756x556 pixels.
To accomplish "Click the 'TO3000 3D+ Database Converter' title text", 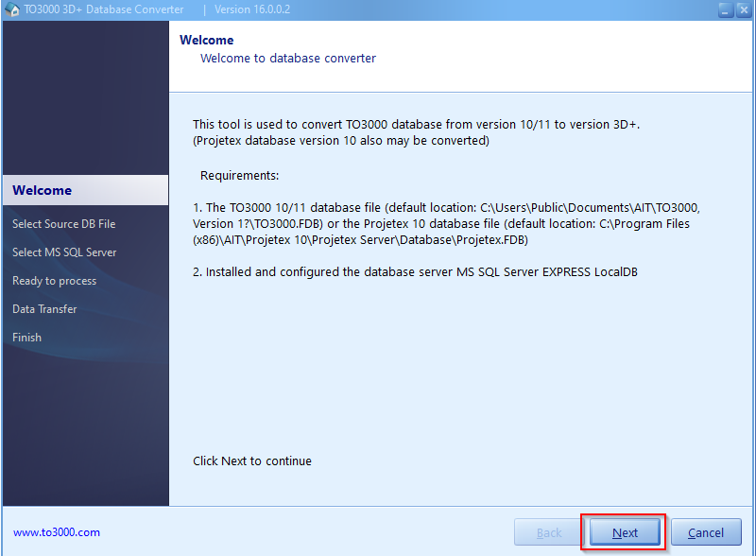I will tap(104, 9).
